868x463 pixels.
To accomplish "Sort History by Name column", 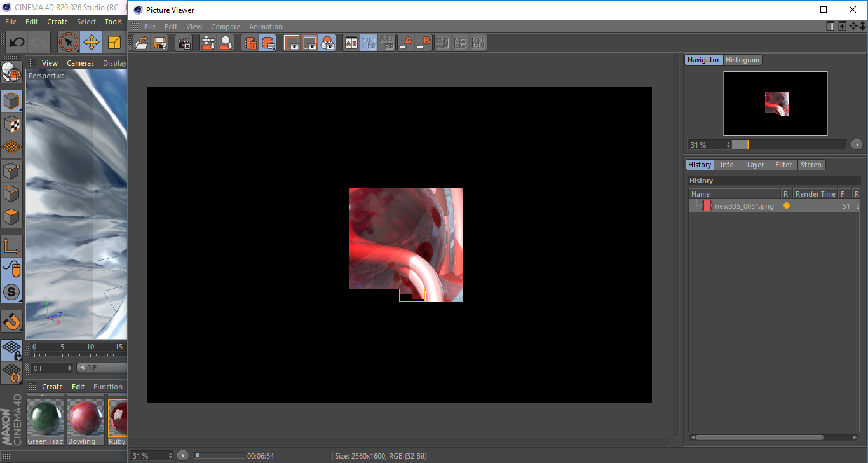I will click(x=735, y=194).
